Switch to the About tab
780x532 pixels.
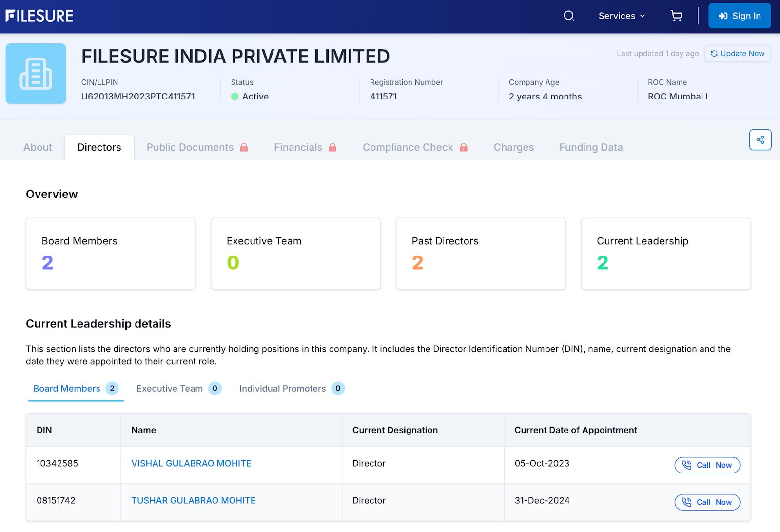tap(38, 147)
